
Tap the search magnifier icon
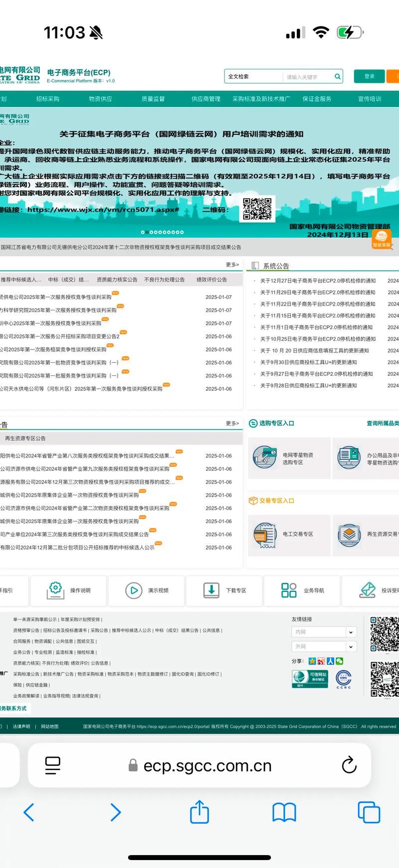click(x=338, y=76)
